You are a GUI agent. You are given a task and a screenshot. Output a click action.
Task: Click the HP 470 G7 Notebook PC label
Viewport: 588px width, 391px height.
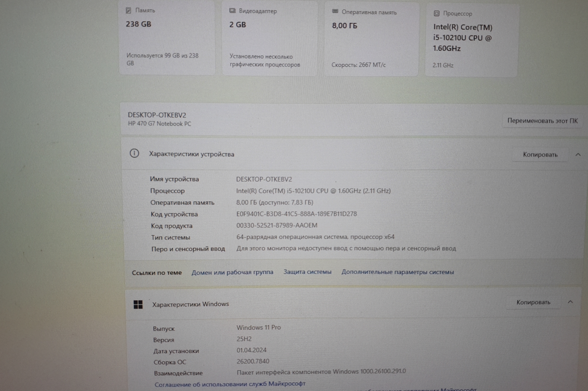(159, 124)
